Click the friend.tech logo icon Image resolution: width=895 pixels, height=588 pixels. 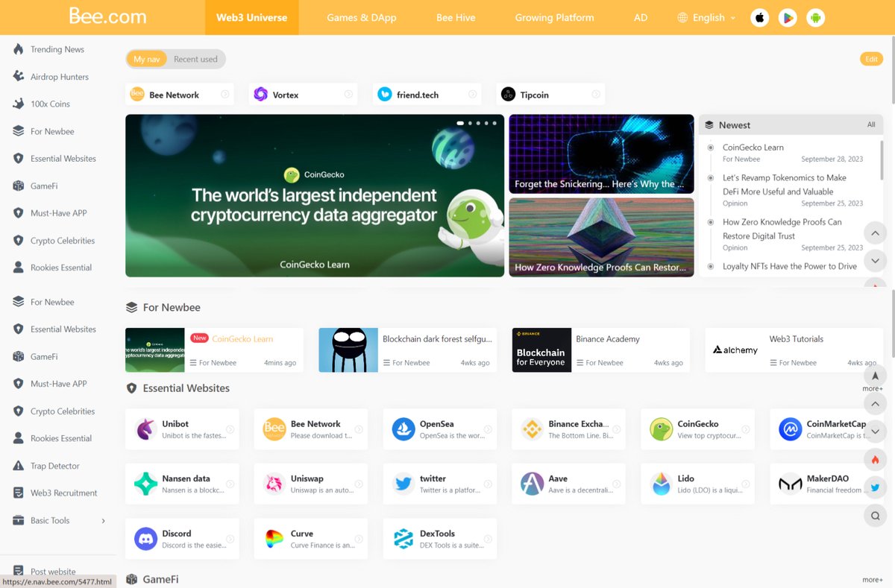pos(384,95)
